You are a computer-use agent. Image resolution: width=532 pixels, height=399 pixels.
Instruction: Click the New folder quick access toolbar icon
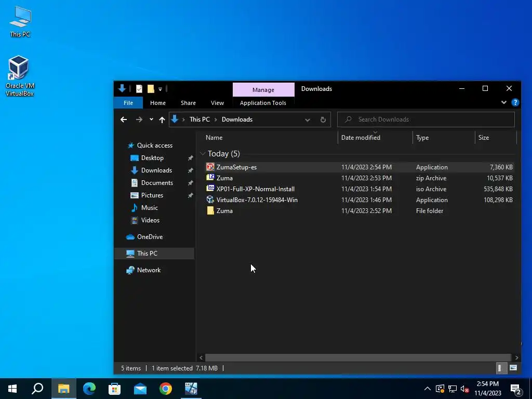151,89
